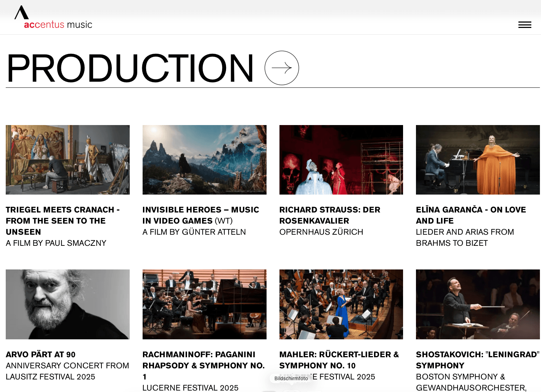541x392 pixels.
Task: Open the Elīna Garanča orange dress thumbnail
Action: coord(478,160)
